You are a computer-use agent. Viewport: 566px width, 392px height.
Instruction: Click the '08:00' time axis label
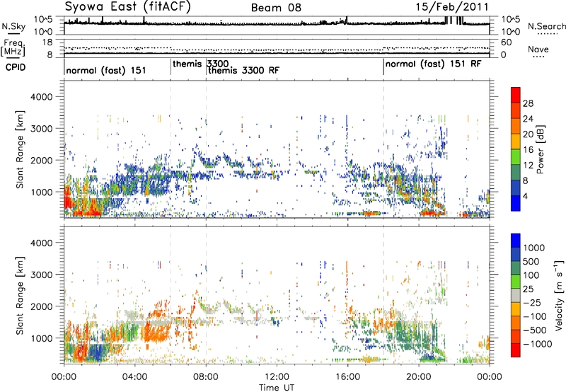click(206, 377)
